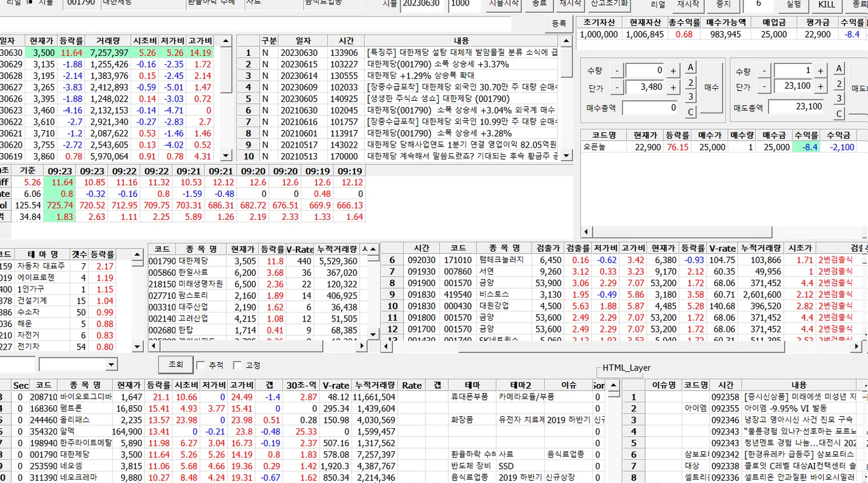The width and height of the screenshot is (868, 483).
Task: Click the C clear button in sell panel
Action: tap(839, 113)
